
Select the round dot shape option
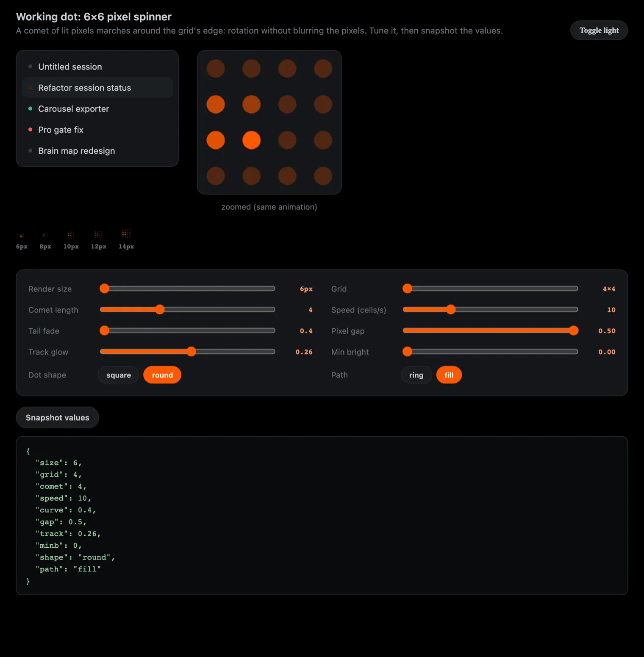click(x=162, y=375)
